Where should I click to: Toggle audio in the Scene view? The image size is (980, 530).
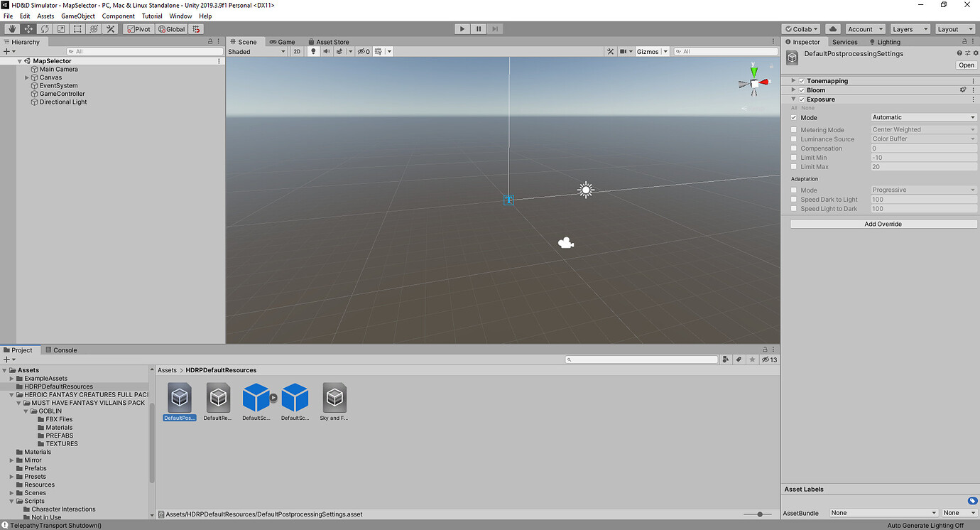326,51
